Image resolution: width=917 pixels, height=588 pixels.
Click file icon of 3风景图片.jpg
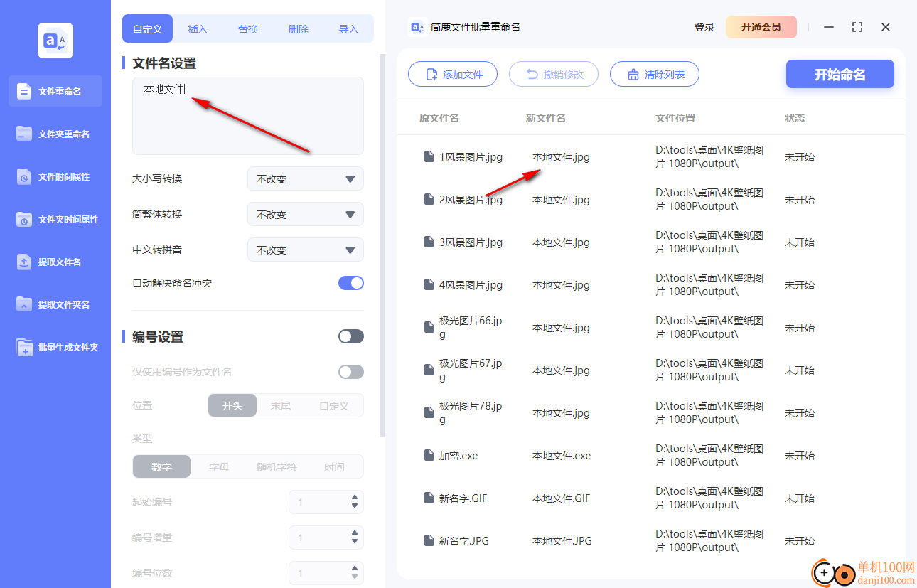coord(429,242)
